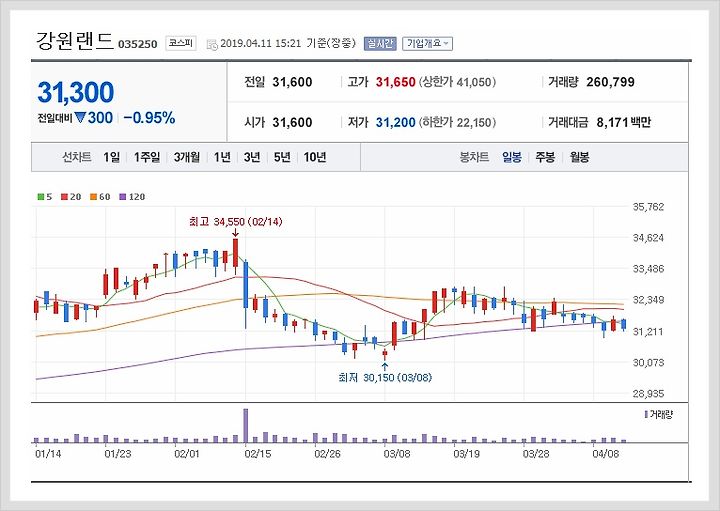This screenshot has height=511, width=720.
Task: Click the 01/14 date axis label
Action: pos(48,454)
